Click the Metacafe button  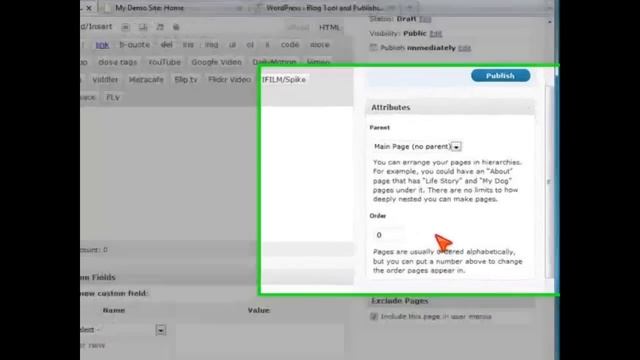pos(146,80)
